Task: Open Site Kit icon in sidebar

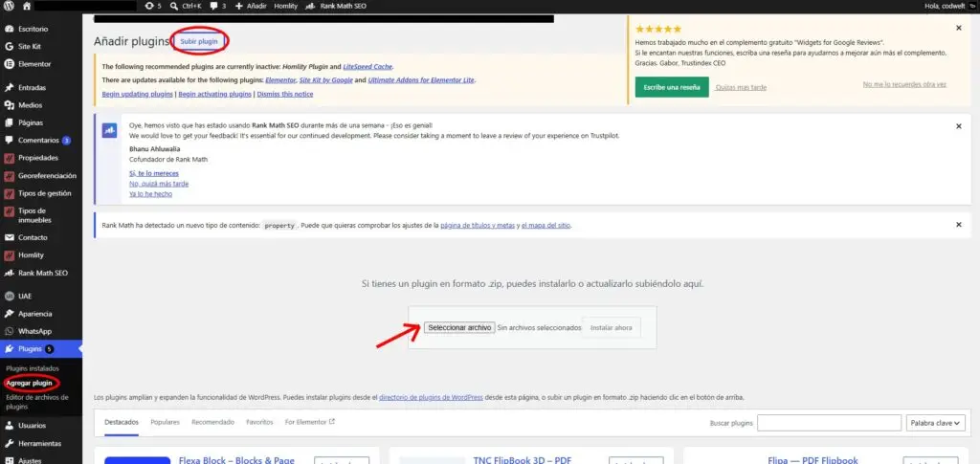Action: [x=9, y=46]
